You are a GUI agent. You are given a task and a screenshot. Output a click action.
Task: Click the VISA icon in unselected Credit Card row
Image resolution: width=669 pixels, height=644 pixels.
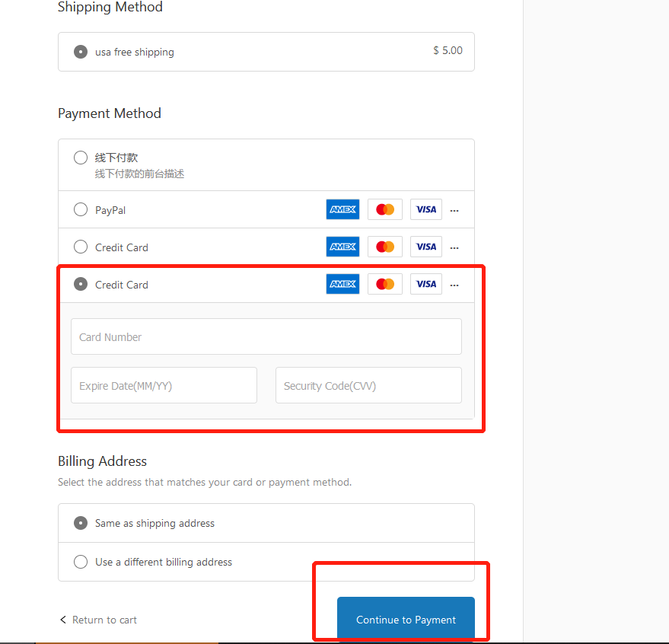[425, 247]
